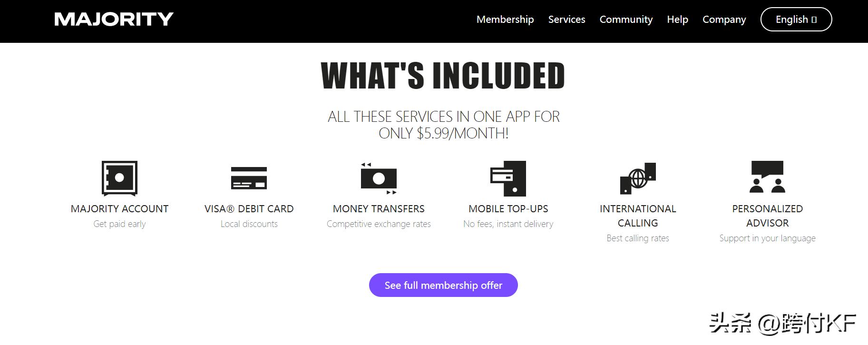Click the Mobile Top-Ups phone icon
This screenshot has width=868, height=345.
tap(508, 178)
